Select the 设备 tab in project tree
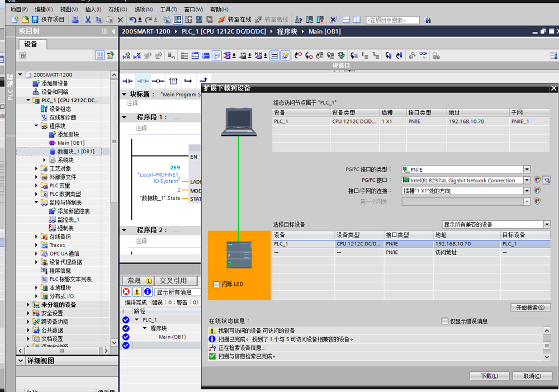 tap(31, 44)
